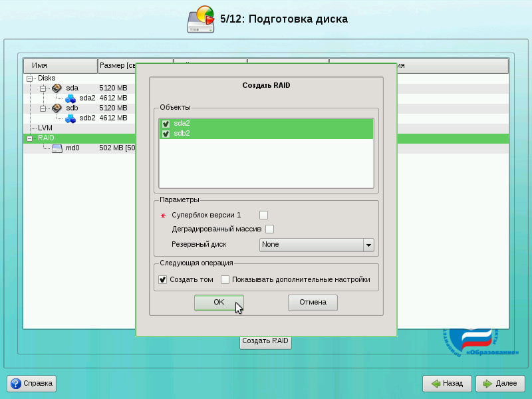Click the Имя column header

(60, 66)
